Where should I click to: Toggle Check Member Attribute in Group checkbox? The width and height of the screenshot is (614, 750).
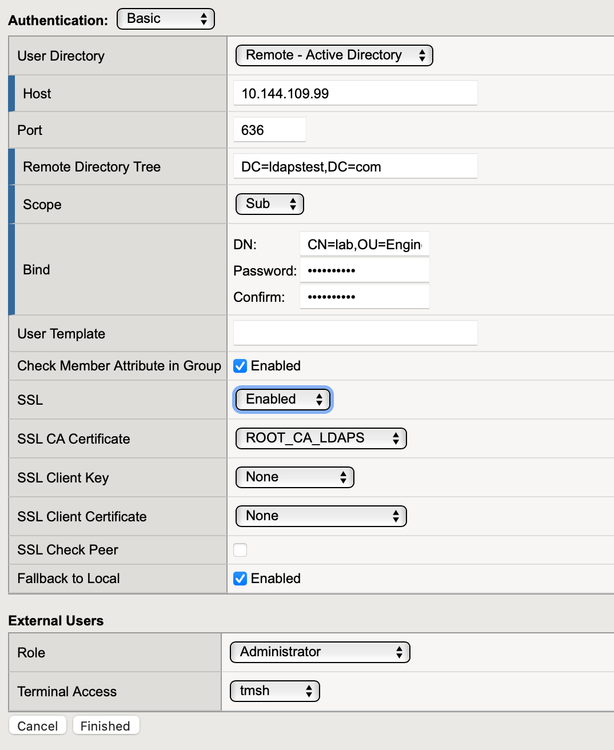pyautogui.click(x=240, y=366)
